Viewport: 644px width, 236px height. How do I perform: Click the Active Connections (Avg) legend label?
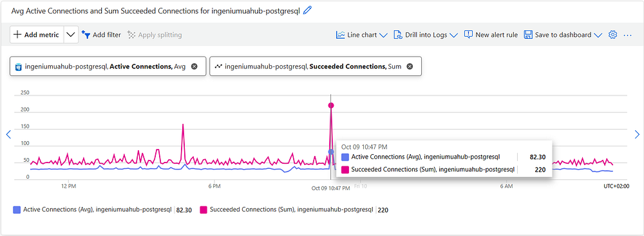[x=97, y=210]
